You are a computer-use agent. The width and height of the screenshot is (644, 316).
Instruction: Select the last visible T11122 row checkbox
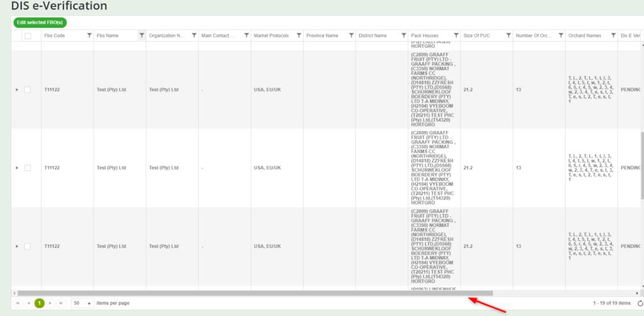28,246
